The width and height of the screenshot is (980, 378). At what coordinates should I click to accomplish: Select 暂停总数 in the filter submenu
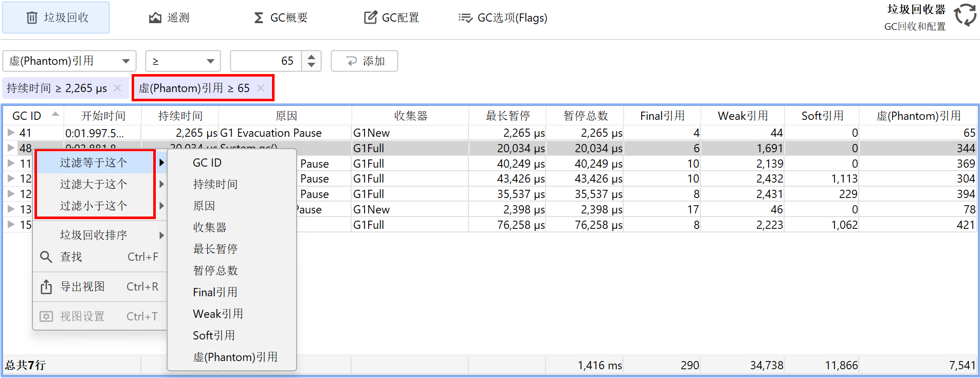(x=232, y=271)
